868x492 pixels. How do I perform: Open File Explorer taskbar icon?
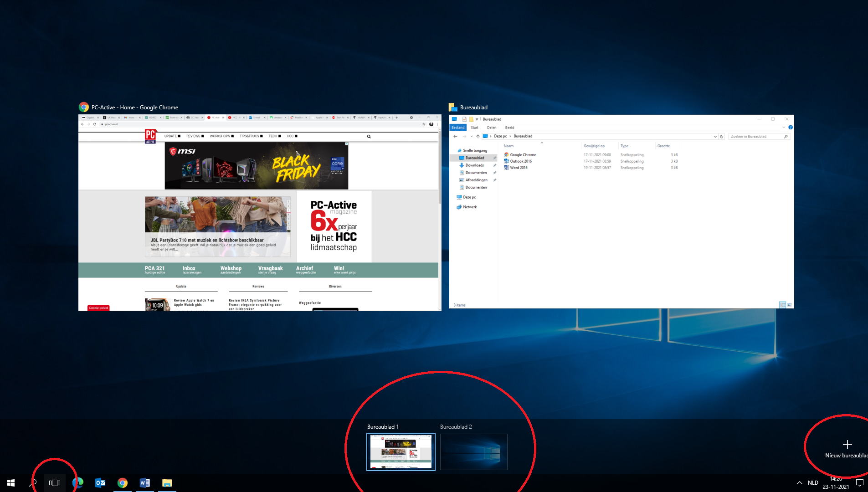[x=167, y=483]
